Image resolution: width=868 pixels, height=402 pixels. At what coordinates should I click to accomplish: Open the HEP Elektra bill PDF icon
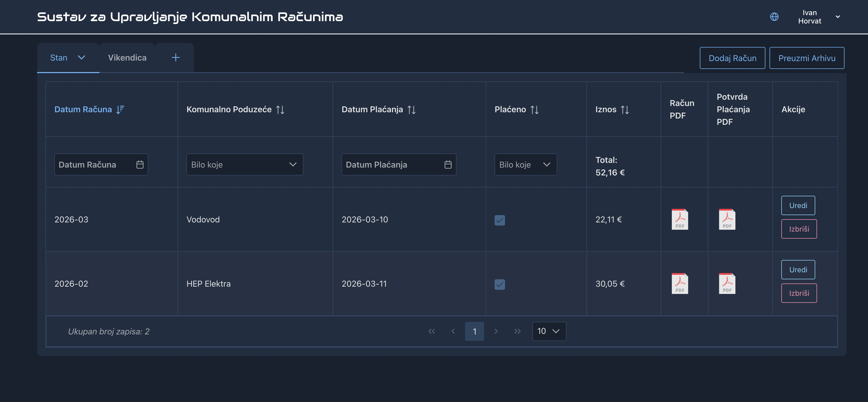[680, 283]
